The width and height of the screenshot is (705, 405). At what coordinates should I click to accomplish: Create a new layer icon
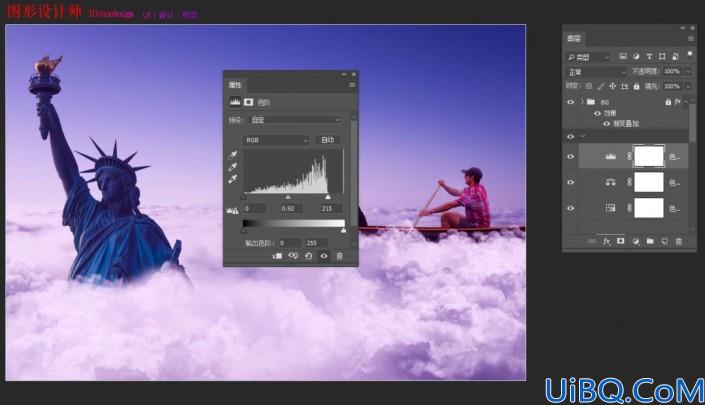click(665, 241)
